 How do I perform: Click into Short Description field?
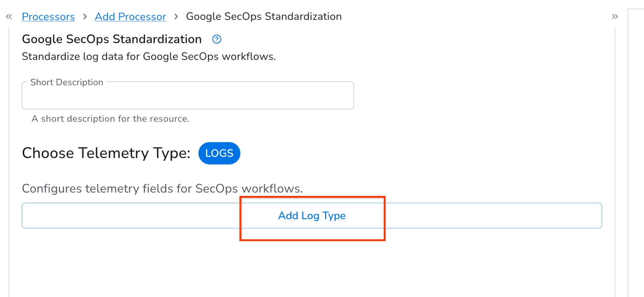(x=188, y=96)
